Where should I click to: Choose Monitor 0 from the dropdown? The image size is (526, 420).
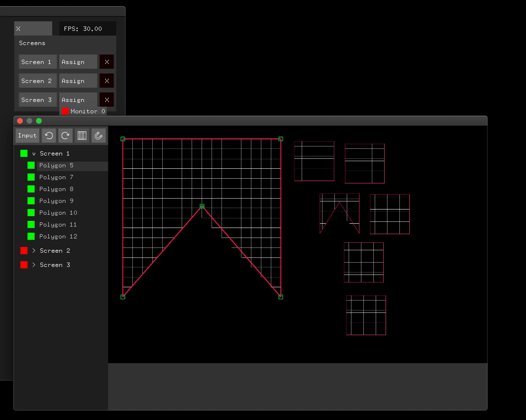pos(83,111)
